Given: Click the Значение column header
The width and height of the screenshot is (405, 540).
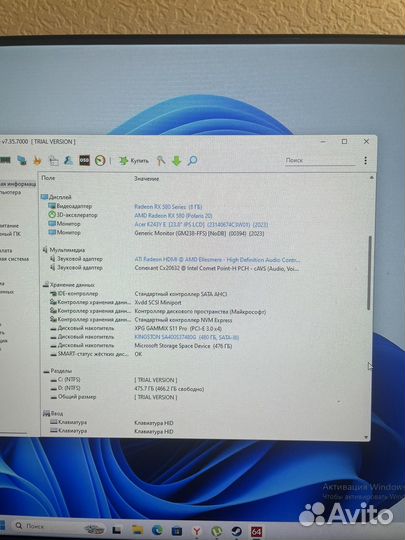Looking at the screenshot, I should coord(147,179).
